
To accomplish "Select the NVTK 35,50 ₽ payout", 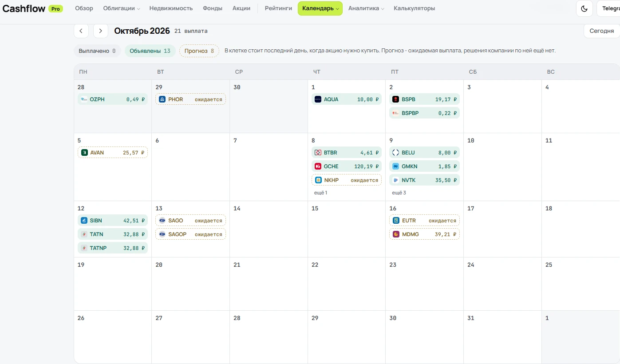I will point(425,180).
